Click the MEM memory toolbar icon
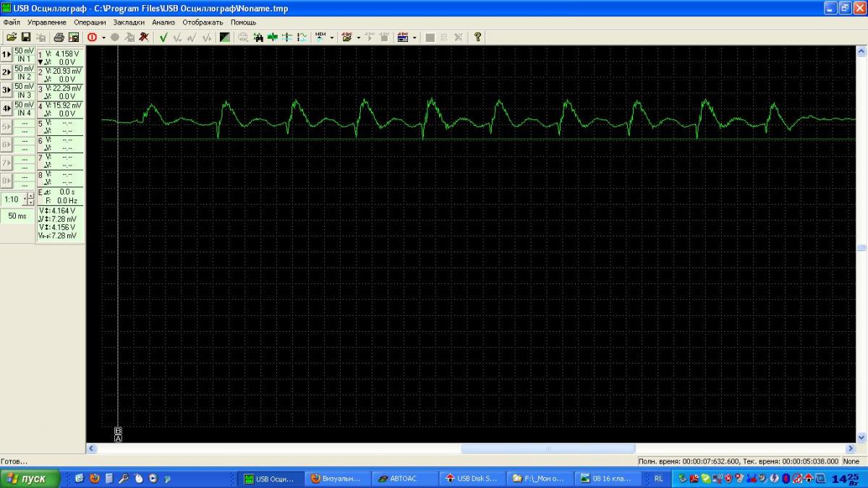868x488 pixels. (x=320, y=37)
